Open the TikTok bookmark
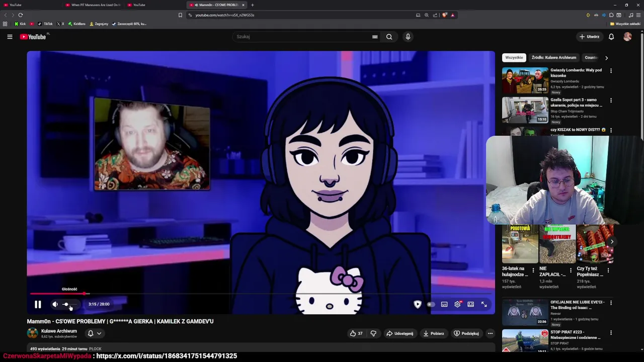This screenshot has width=644, height=362. tap(45, 24)
